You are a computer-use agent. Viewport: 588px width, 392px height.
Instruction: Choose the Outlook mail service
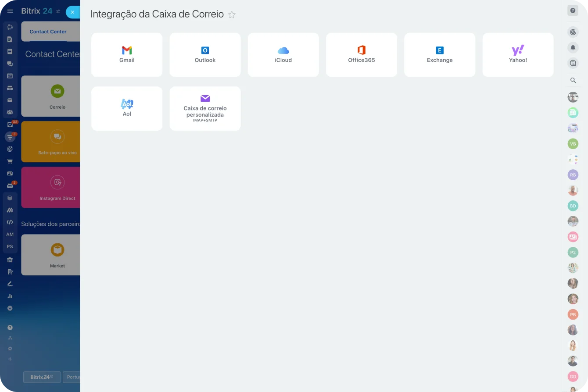(x=205, y=55)
